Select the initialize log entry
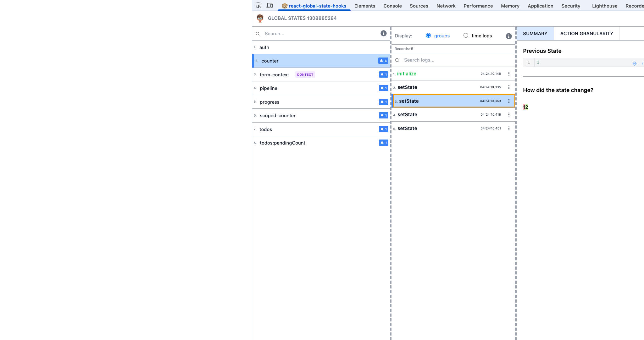 [453, 74]
